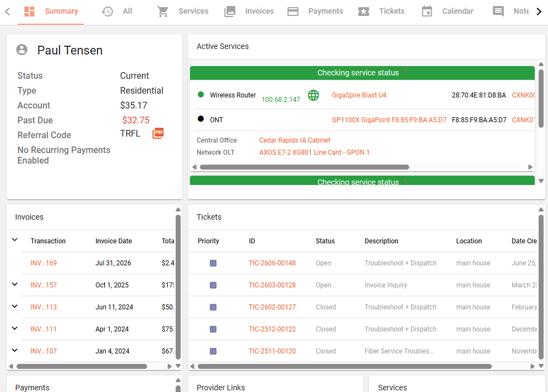This screenshot has width=548, height=392.
Task: Click priority square for TIC-2512-00122
Action: (x=213, y=329)
